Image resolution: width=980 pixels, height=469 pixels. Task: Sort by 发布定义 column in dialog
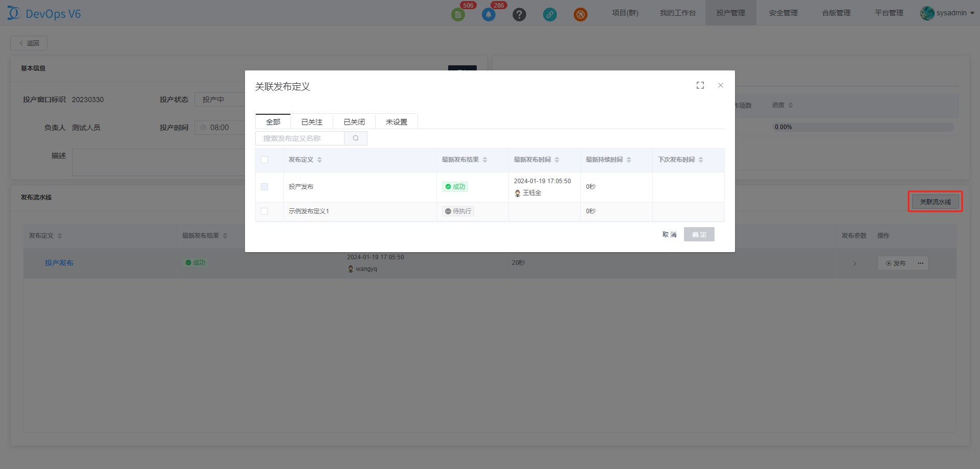[320, 160]
